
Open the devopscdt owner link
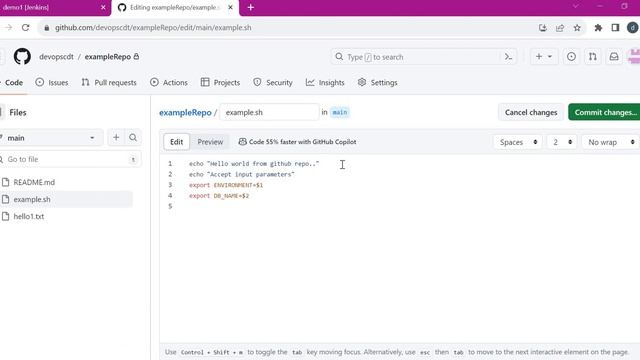[x=56, y=57]
